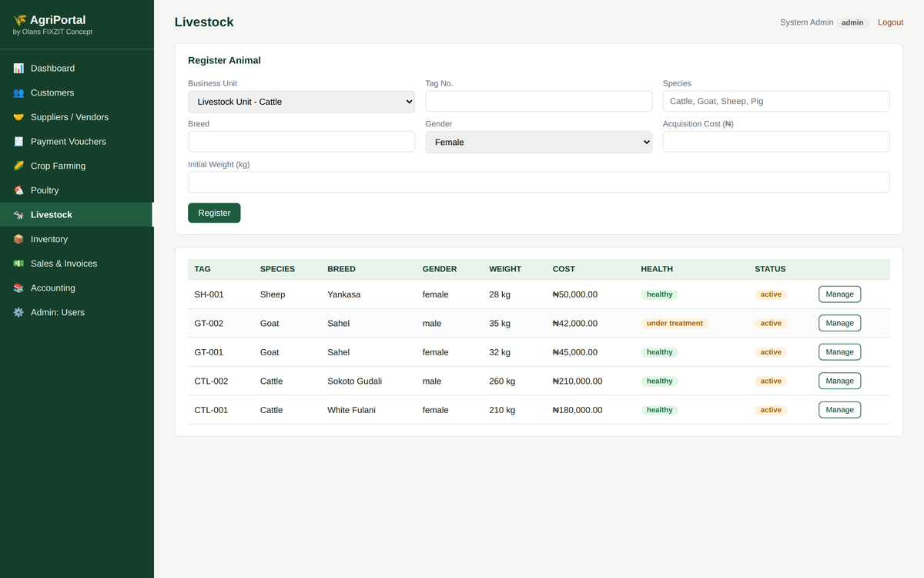Open the Inventory page
The image size is (924, 578).
77,239
